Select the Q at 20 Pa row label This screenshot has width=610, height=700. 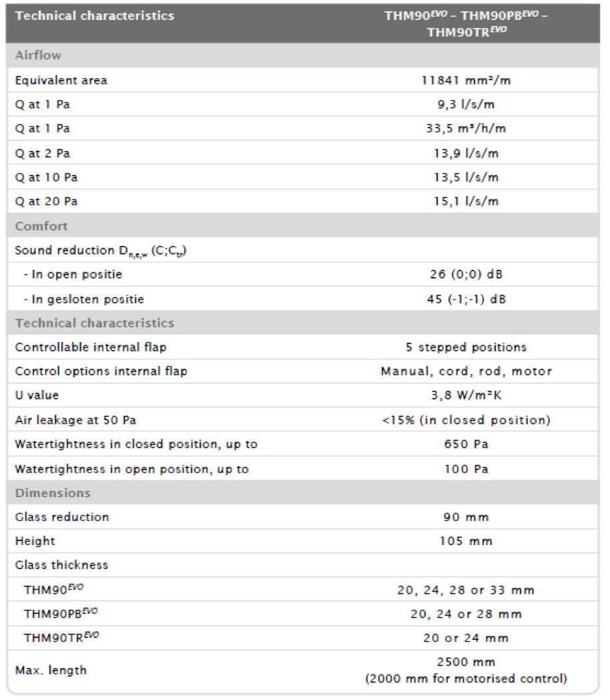pyautogui.click(x=46, y=201)
